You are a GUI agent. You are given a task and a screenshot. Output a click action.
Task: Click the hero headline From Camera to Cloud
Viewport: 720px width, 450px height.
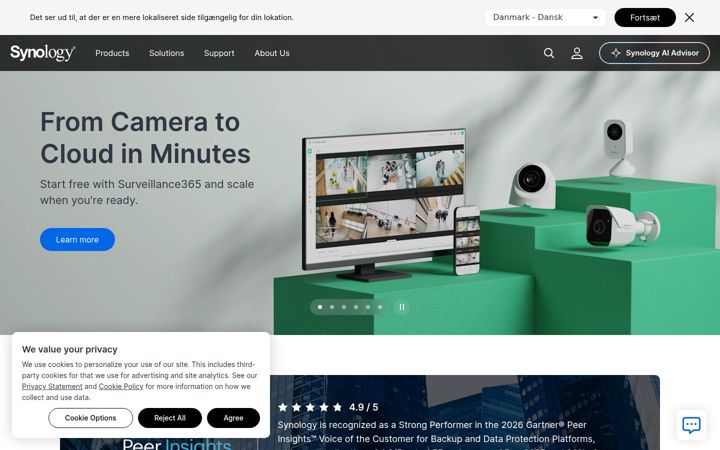tap(146, 138)
